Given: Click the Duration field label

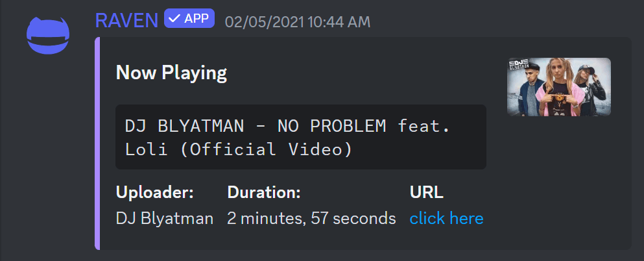Looking at the screenshot, I should [x=264, y=192].
